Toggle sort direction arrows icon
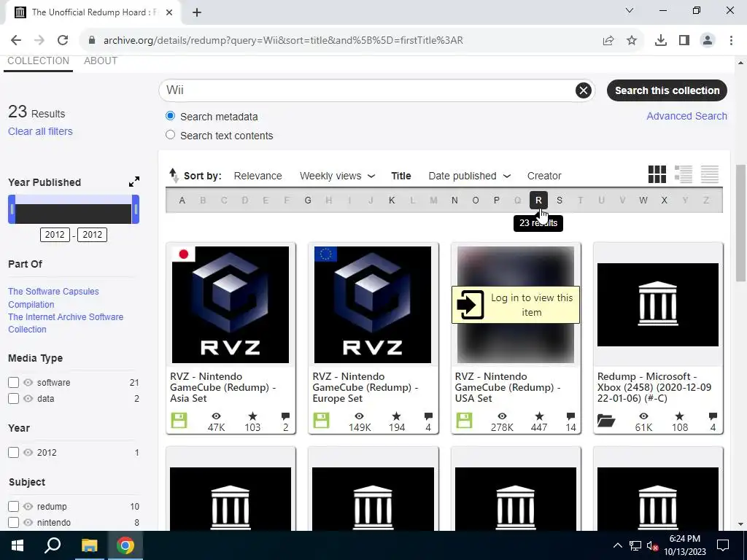 point(174,175)
